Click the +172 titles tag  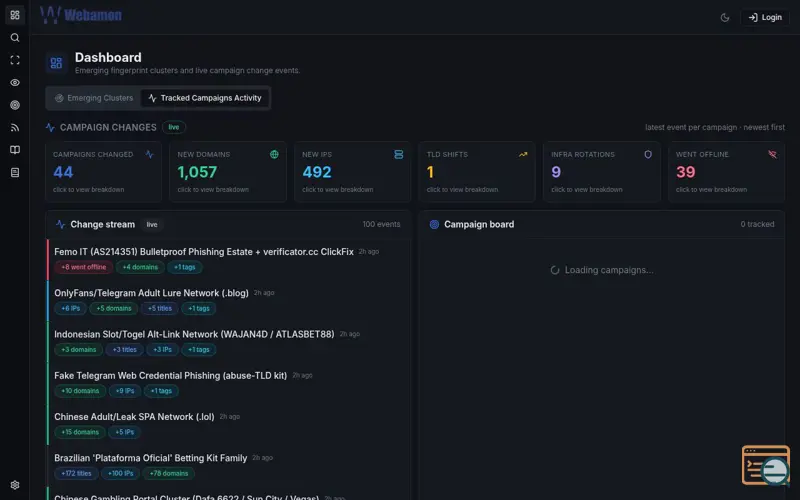[x=76, y=473]
